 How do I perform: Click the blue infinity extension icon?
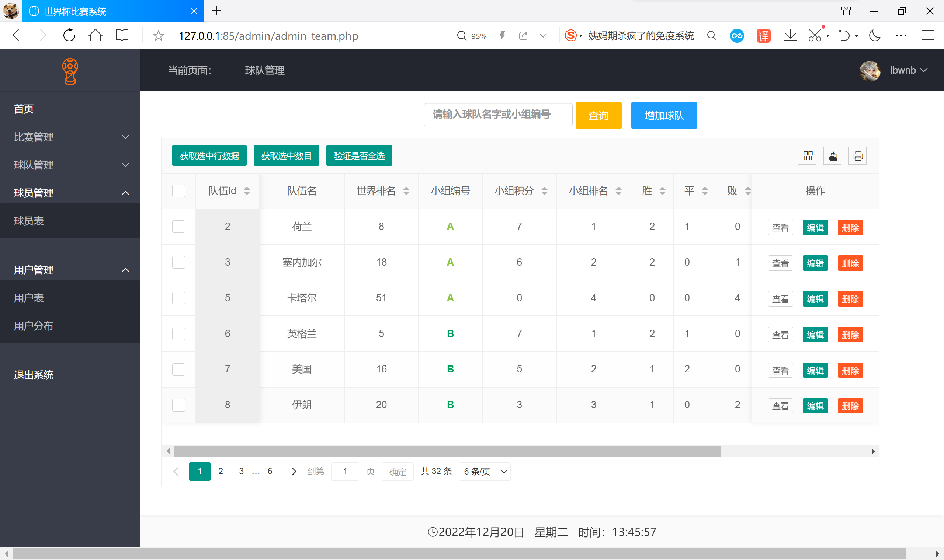coord(737,36)
